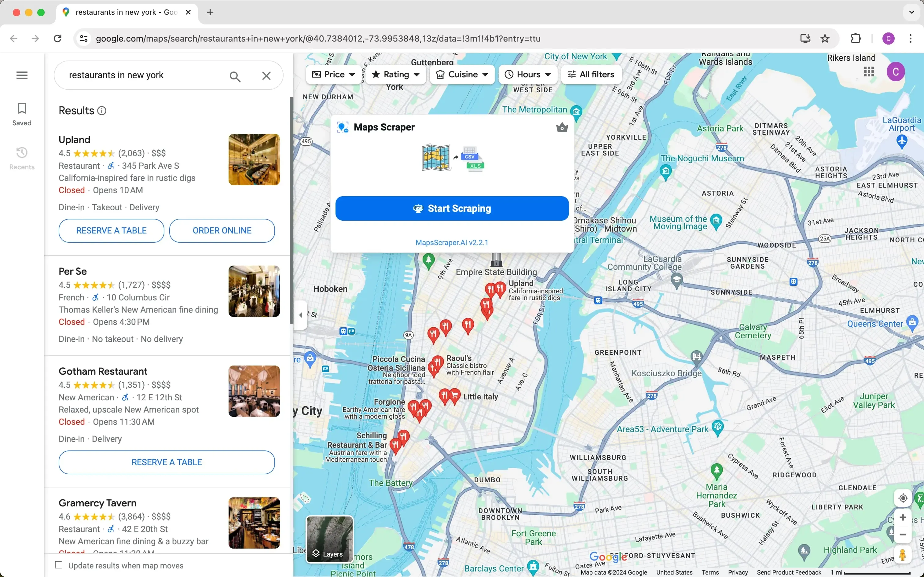924x577 pixels.
Task: Activate Street View pegman
Action: click(x=903, y=554)
